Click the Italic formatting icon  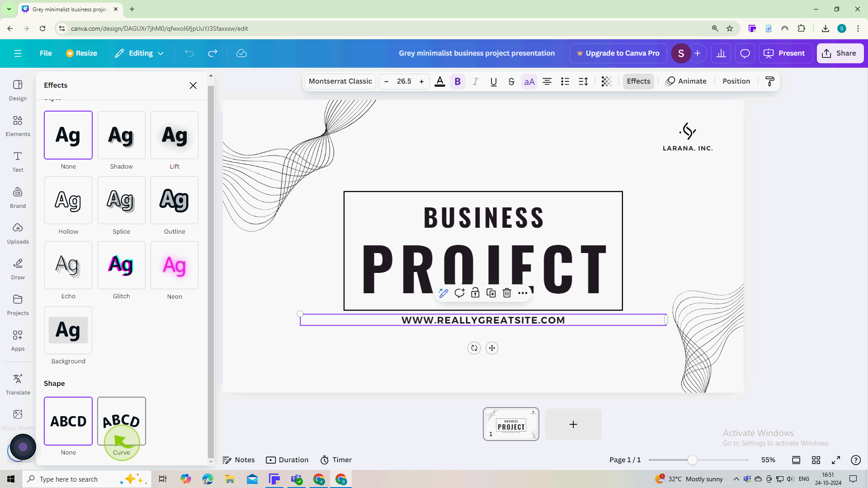point(475,81)
